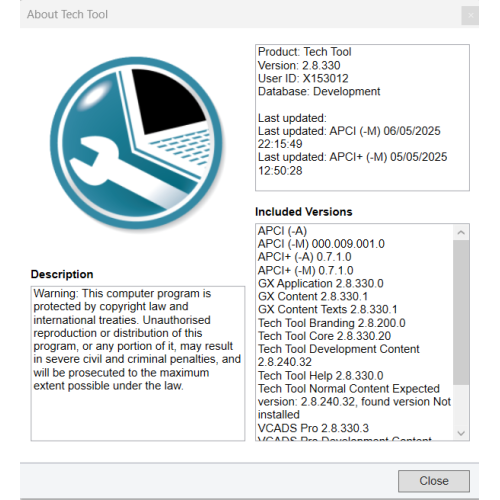Click the Tech Tool Help 2.8.330.0 line
Viewport: 500px width, 500px height.
coord(321,376)
